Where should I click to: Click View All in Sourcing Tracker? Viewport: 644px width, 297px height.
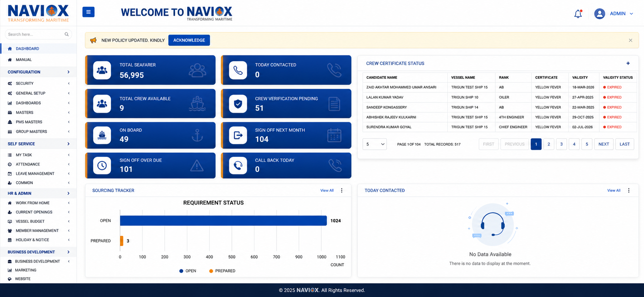pos(327,190)
